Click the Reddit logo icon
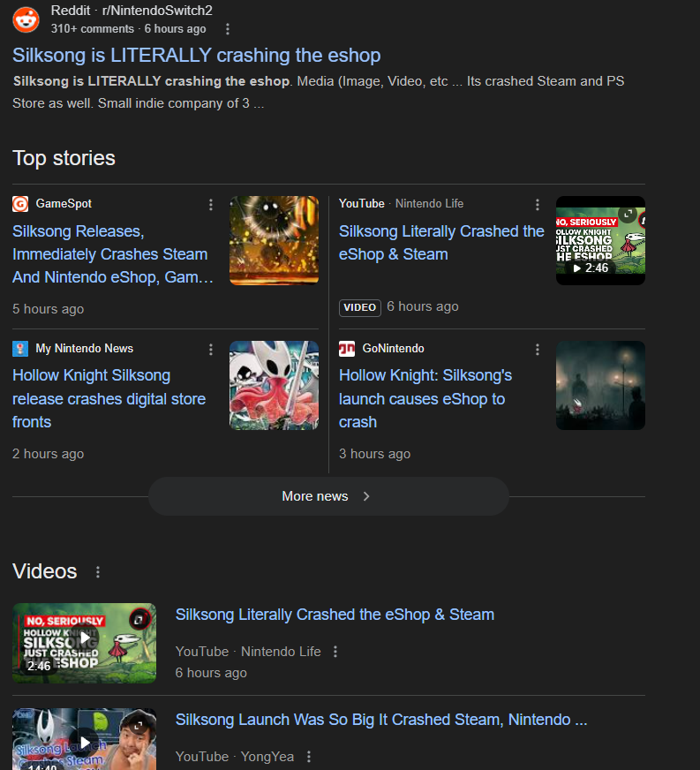The image size is (700, 770). click(x=26, y=19)
